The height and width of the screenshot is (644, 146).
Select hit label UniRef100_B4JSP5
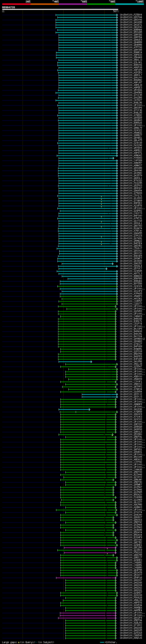coord(131,329)
